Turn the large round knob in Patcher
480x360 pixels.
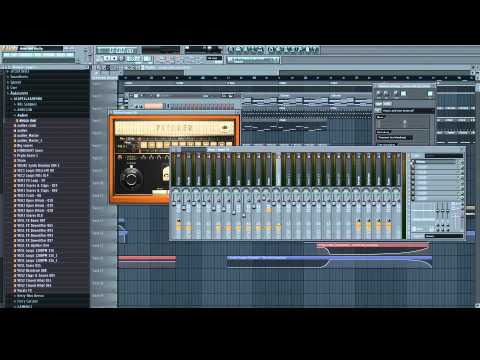[x=131, y=179]
